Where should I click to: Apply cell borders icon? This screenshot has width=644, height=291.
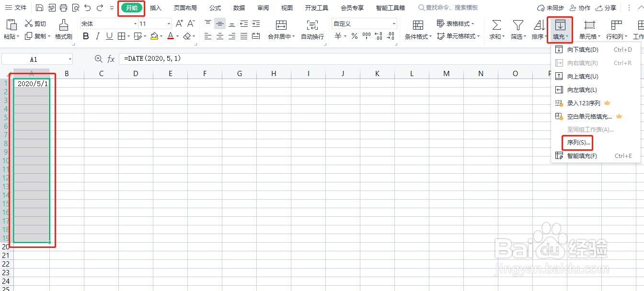click(122, 36)
